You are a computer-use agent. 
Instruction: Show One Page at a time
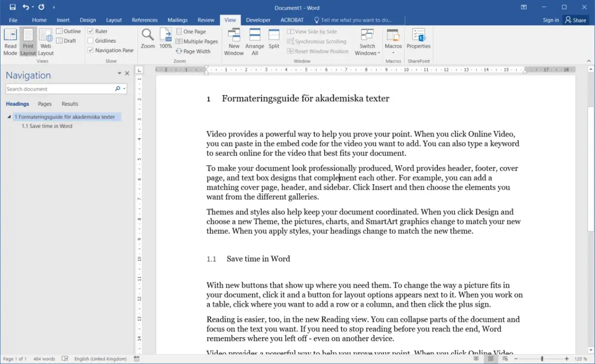[191, 32]
